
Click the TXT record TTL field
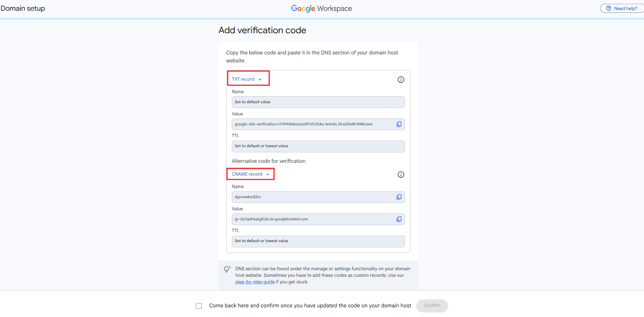click(318, 146)
